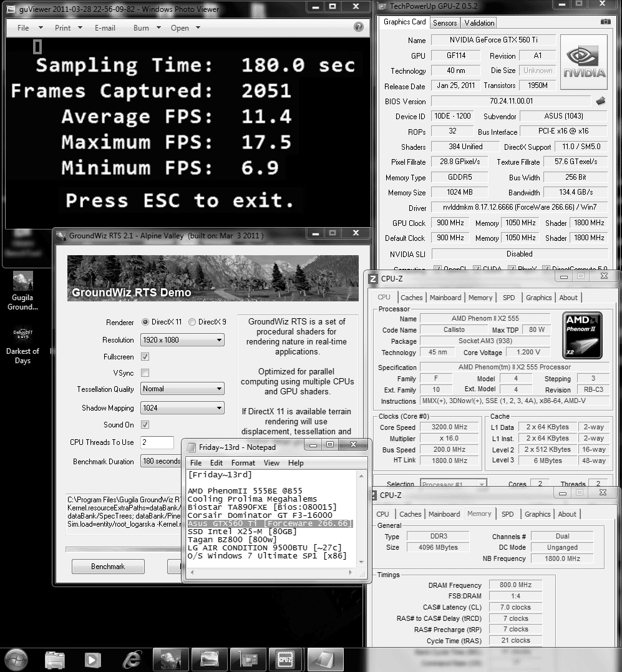Click the Notepad horizontal scrollbar left arrow

click(192, 572)
